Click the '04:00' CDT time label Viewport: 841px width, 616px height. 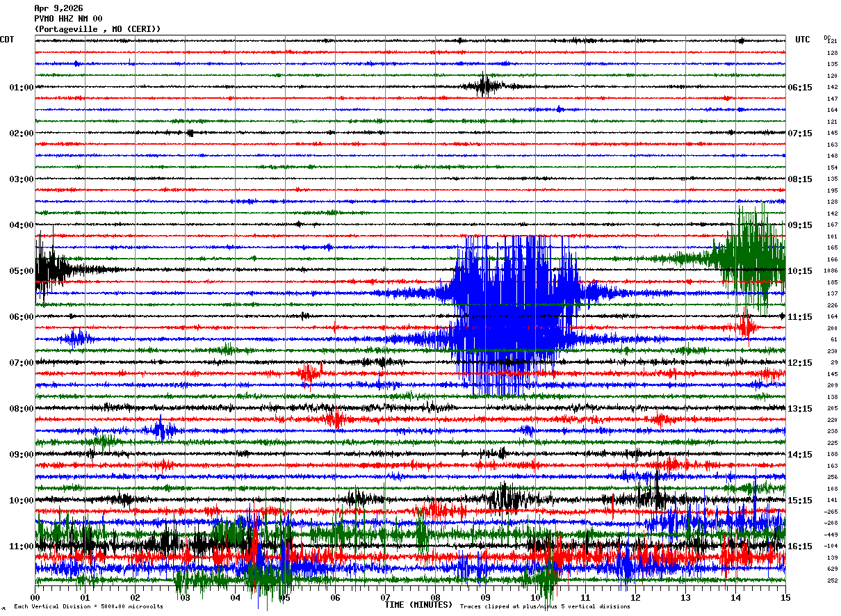[22, 225]
